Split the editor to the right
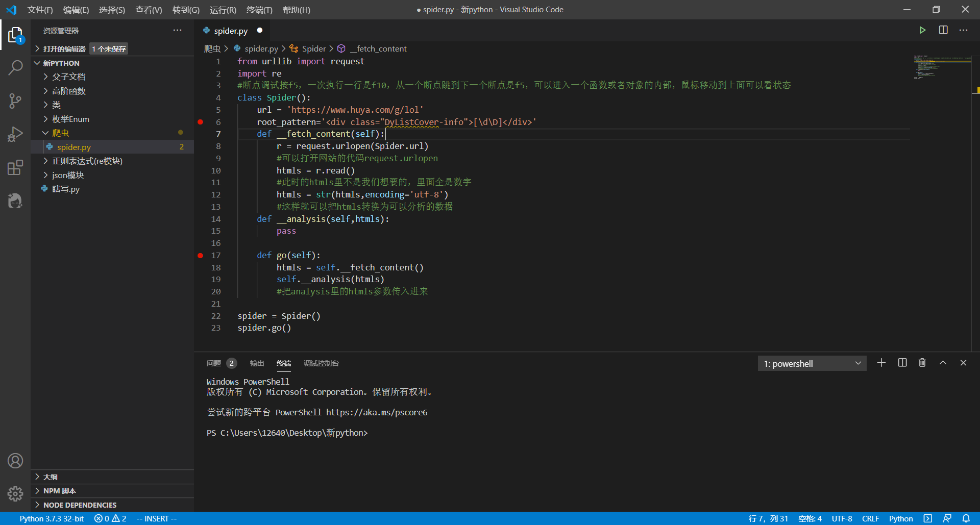 pos(943,30)
